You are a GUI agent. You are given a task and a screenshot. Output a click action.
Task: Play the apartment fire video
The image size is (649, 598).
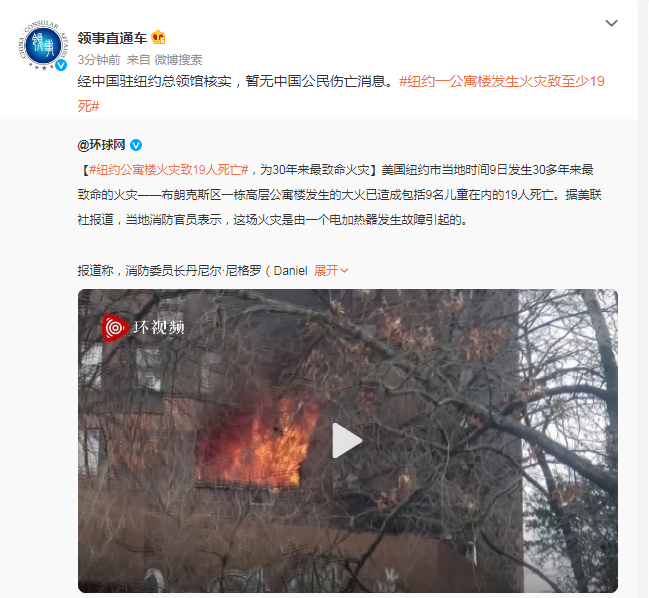coord(347,440)
